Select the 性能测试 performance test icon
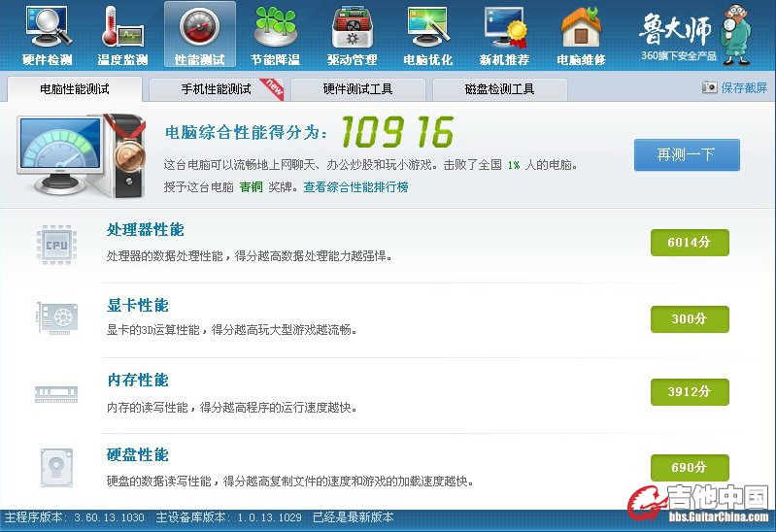This screenshot has width=776, height=532. tap(200, 35)
